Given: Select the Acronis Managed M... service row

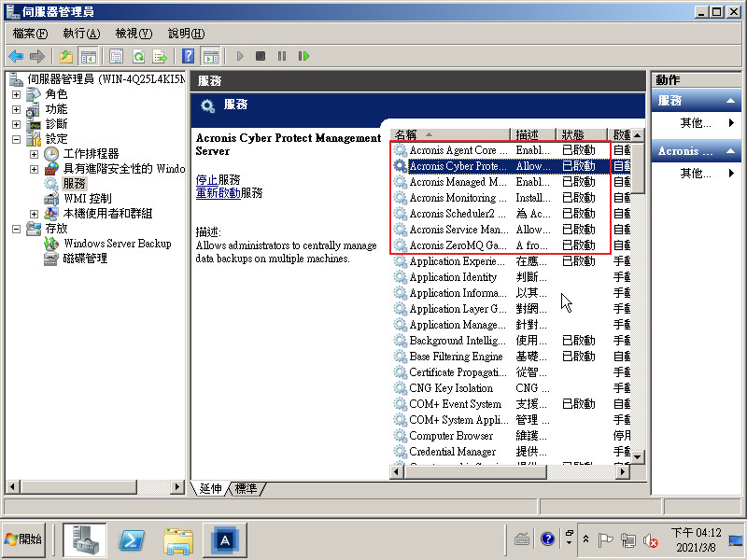Looking at the screenshot, I should [511, 182].
